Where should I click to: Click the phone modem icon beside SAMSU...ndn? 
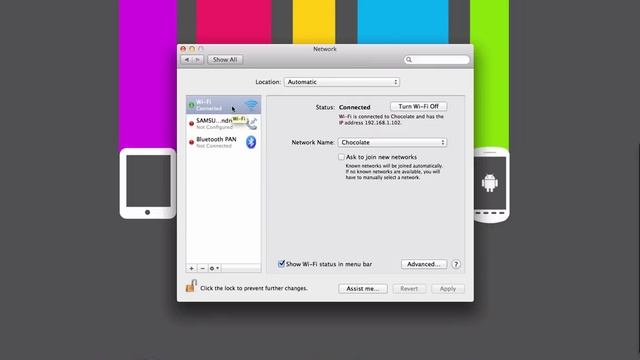tap(252, 124)
